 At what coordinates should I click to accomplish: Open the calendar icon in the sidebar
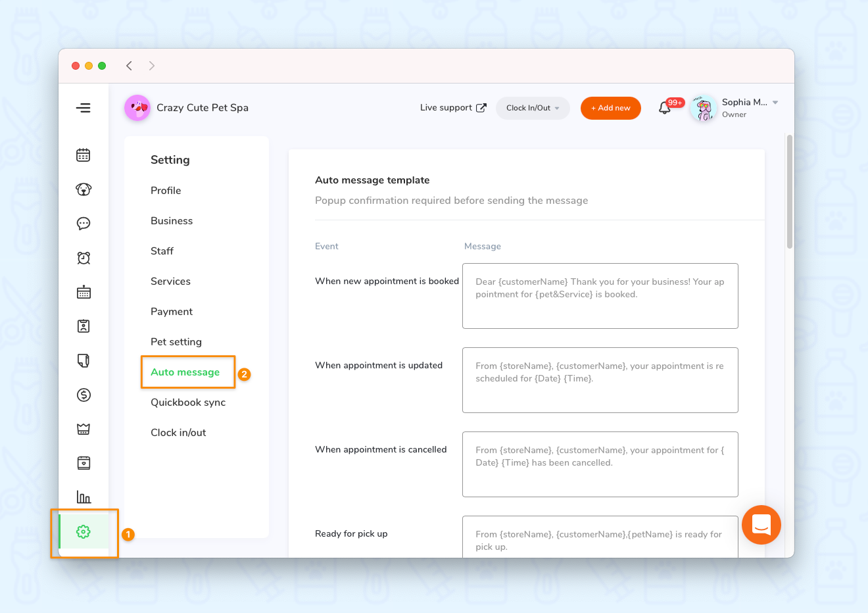(x=84, y=155)
